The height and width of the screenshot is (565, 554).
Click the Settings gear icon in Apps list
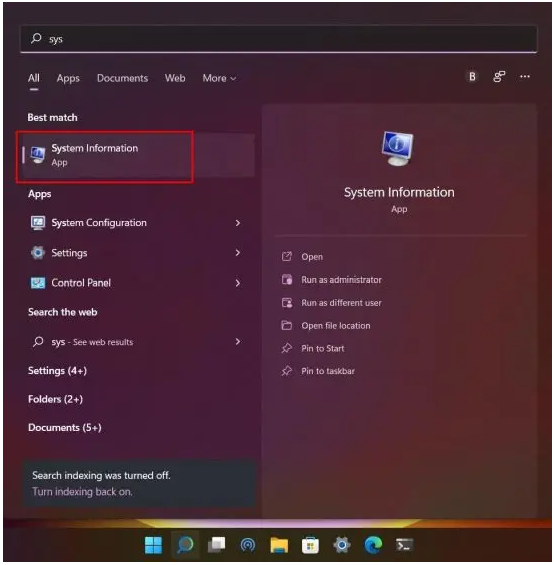[38, 253]
